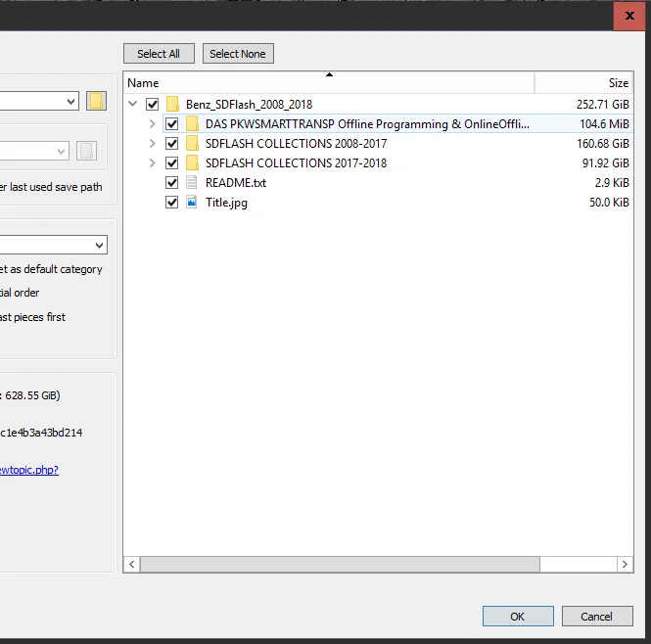The image size is (651, 644).
Task: Click the SDFLASH COLLECTIONS 2017-2018 folder icon
Action: pos(192,162)
